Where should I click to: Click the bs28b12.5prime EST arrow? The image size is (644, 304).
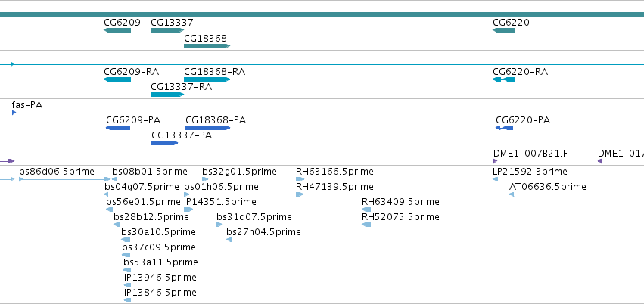tap(117, 225)
